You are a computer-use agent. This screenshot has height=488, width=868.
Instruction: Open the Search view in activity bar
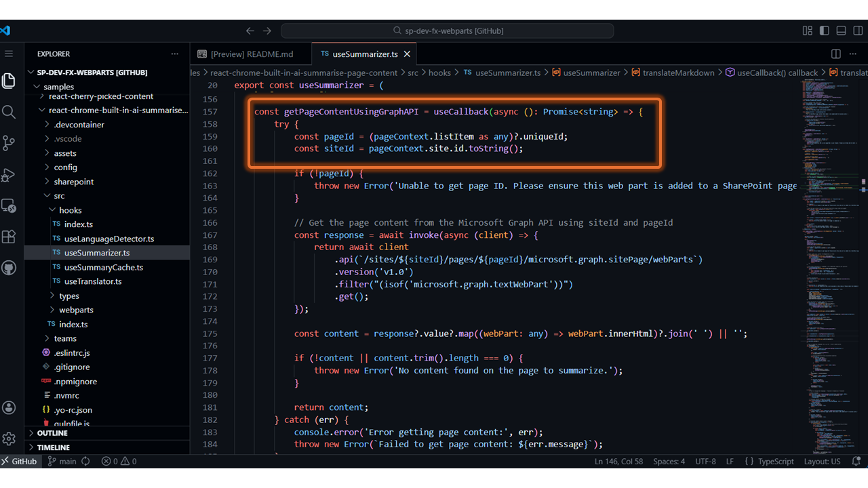[9, 112]
